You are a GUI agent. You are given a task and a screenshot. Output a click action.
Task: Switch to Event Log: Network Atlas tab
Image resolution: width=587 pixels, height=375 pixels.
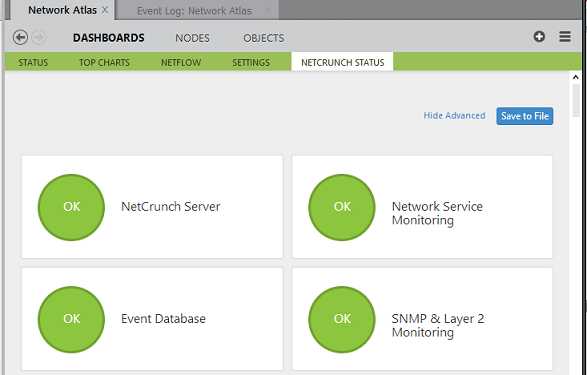tap(194, 11)
